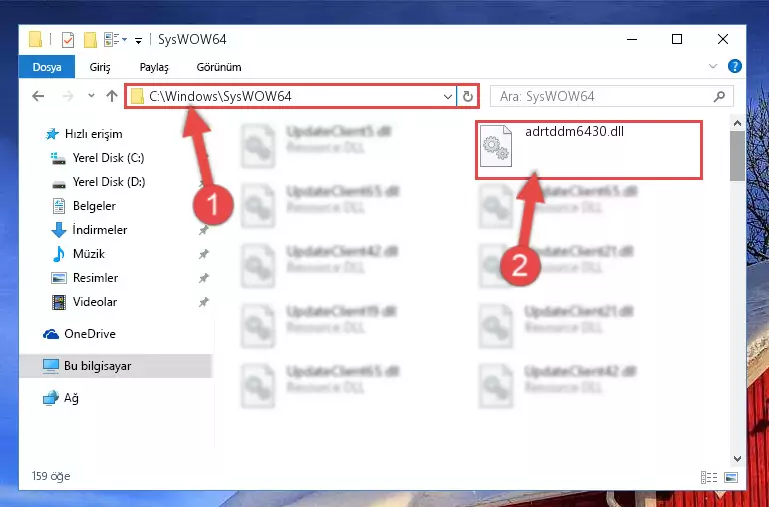The height and width of the screenshot is (507, 769).
Task: Click the Ara: SysWOW64 search box
Action: [x=612, y=97]
